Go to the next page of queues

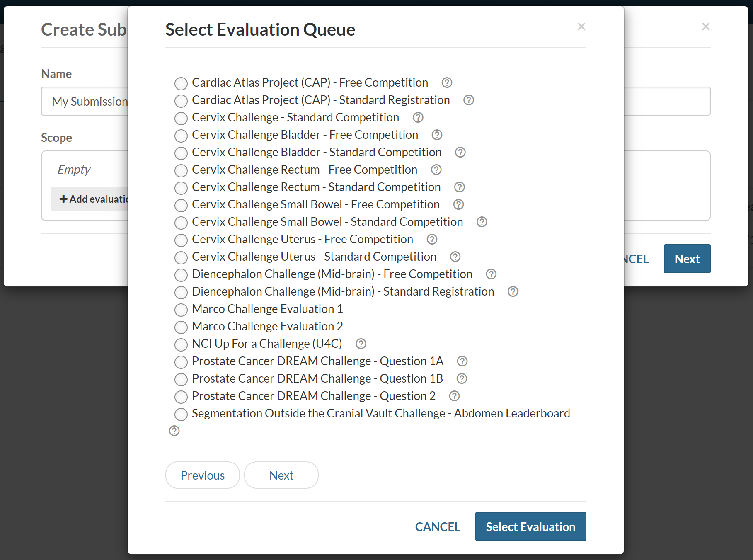tap(281, 475)
